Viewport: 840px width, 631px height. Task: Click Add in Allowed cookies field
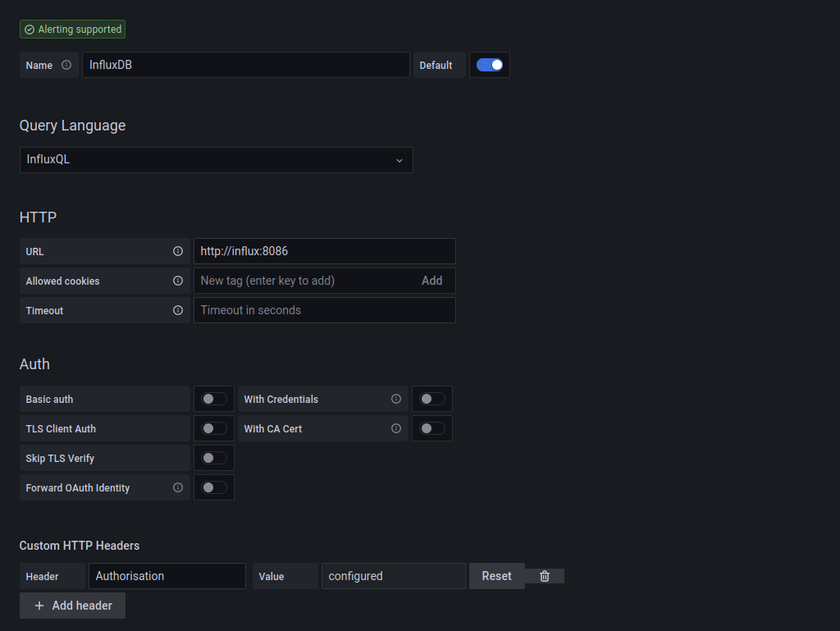click(x=431, y=281)
